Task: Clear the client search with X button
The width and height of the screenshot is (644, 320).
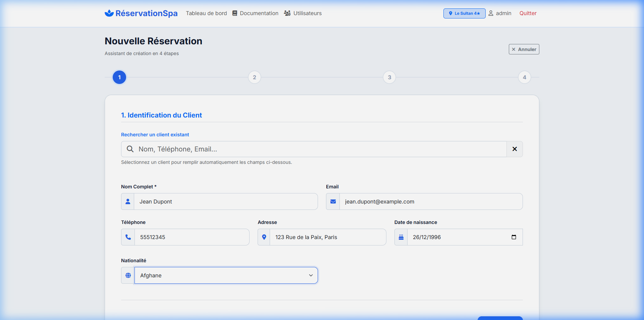Action: pyautogui.click(x=515, y=149)
